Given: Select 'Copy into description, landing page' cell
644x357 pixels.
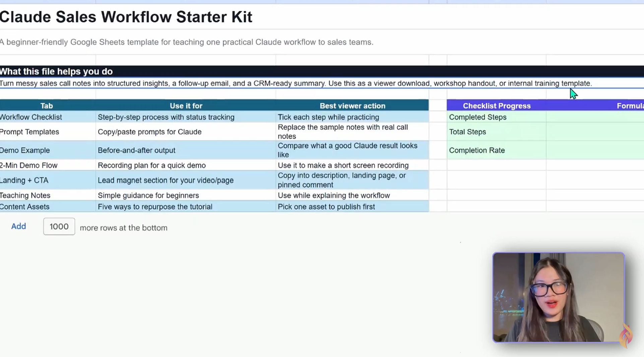Looking at the screenshot, I should click(352, 180).
